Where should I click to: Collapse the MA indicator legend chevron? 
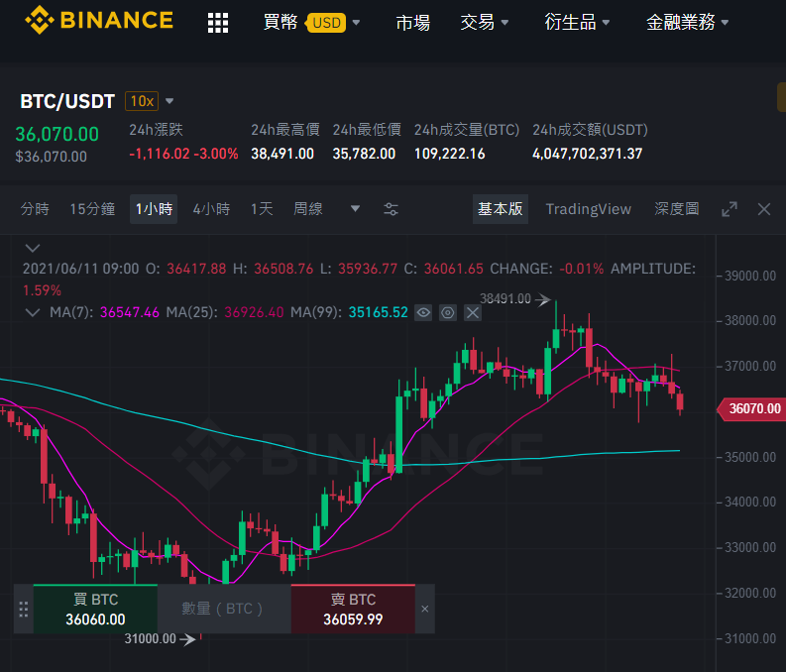(33, 312)
